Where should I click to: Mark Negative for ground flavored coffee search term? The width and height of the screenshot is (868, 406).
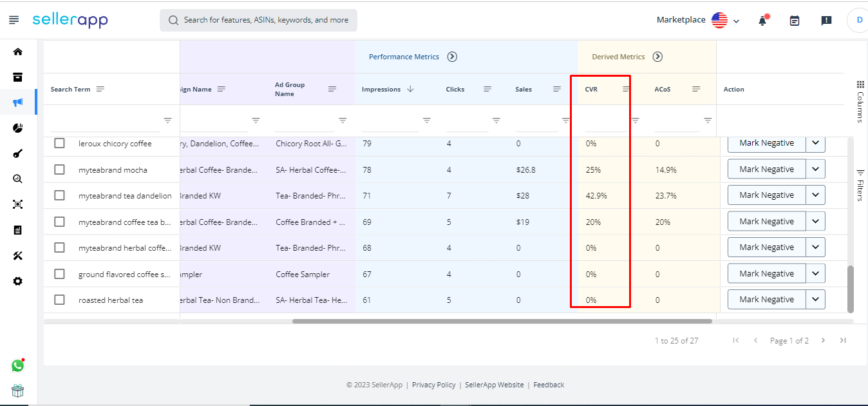click(x=766, y=273)
